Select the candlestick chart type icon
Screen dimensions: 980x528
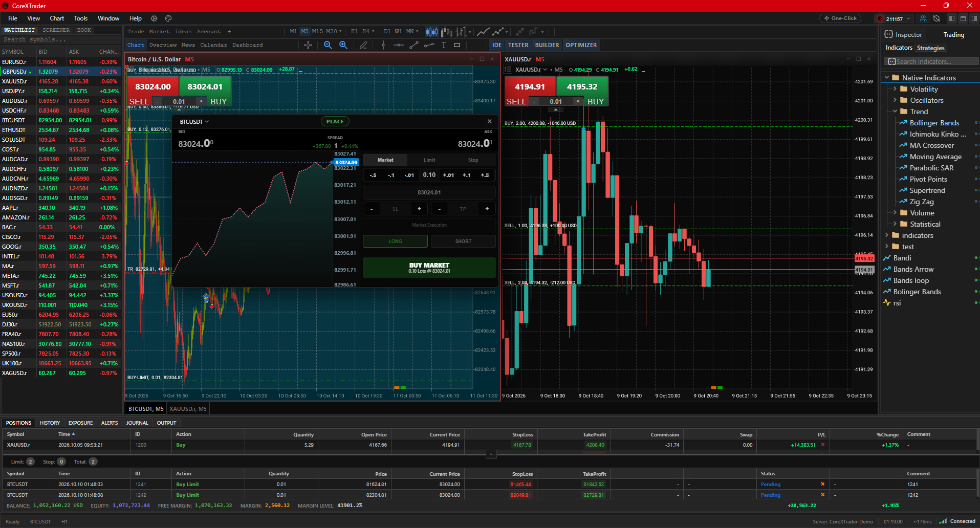tap(432, 32)
